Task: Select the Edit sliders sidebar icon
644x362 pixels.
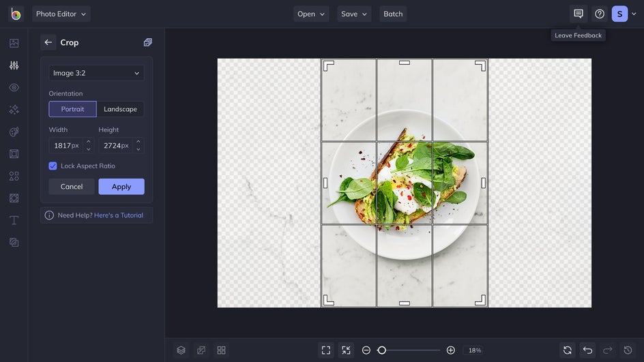Action: click(x=14, y=65)
